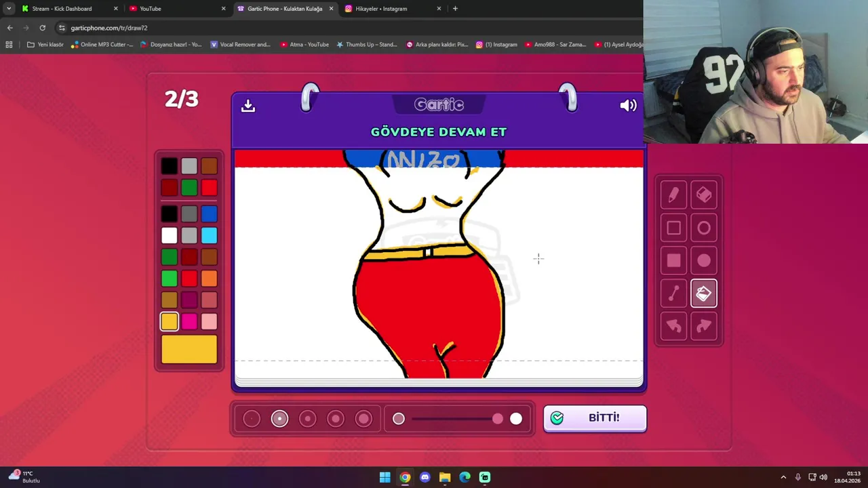Go back to previous page
This screenshot has height=488, width=868.
(x=9, y=28)
